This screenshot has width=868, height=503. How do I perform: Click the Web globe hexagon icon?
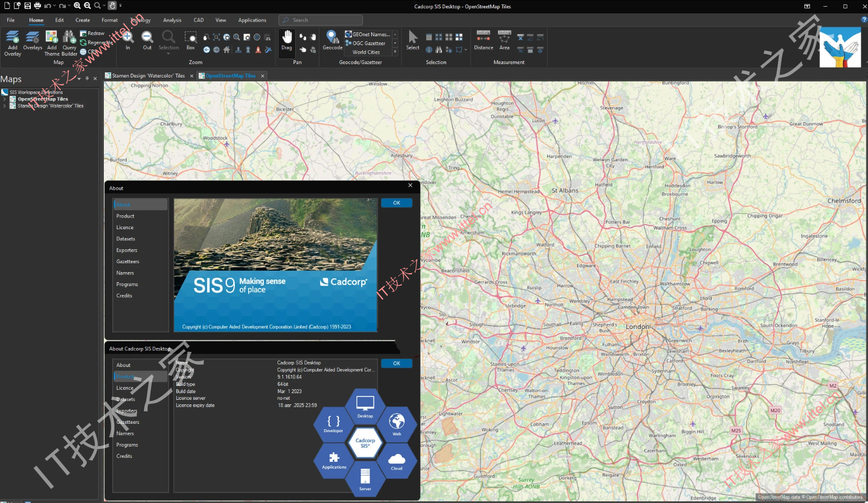[397, 424]
